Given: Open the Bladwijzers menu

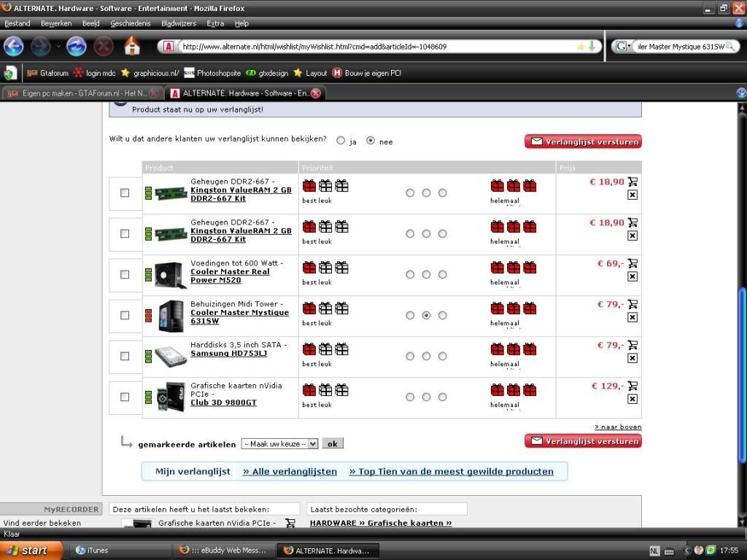Looking at the screenshot, I should point(179,23).
